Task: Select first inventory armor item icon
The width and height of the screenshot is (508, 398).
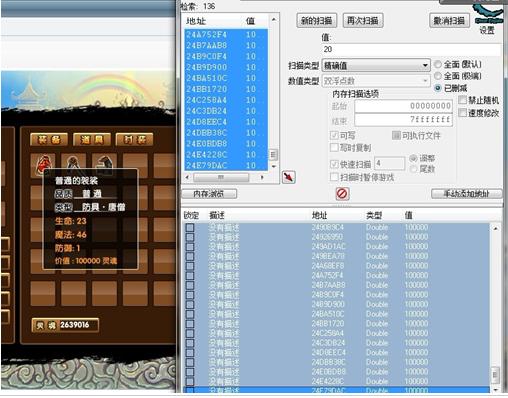Action: (x=43, y=165)
